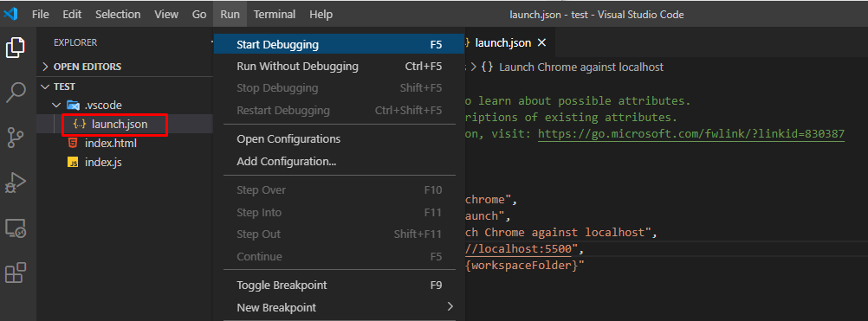Choose Start Debugging from Run menu
Screen dimensions: 868x321
(x=340, y=45)
